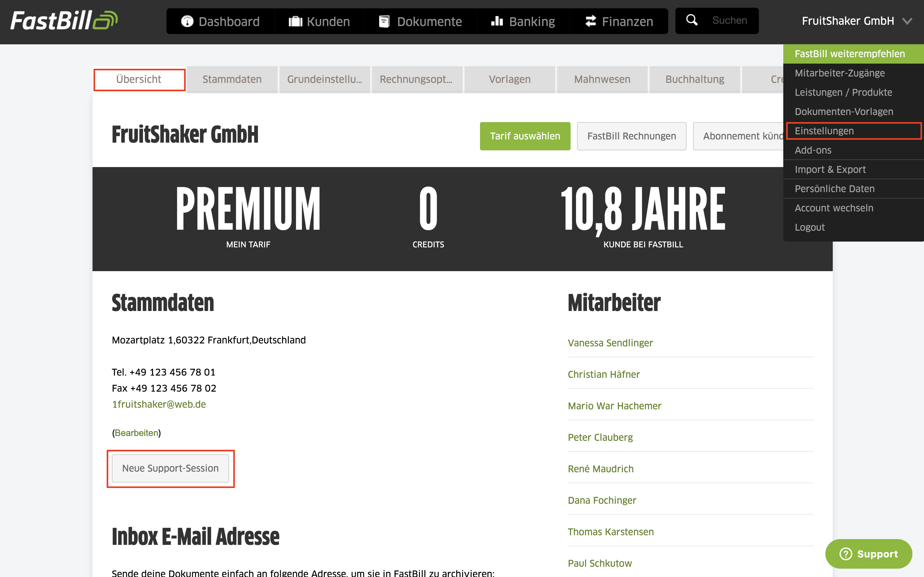This screenshot has width=924, height=577.
Task: Open Mitarbeiter-Zugänge from account menu
Action: tap(853, 73)
